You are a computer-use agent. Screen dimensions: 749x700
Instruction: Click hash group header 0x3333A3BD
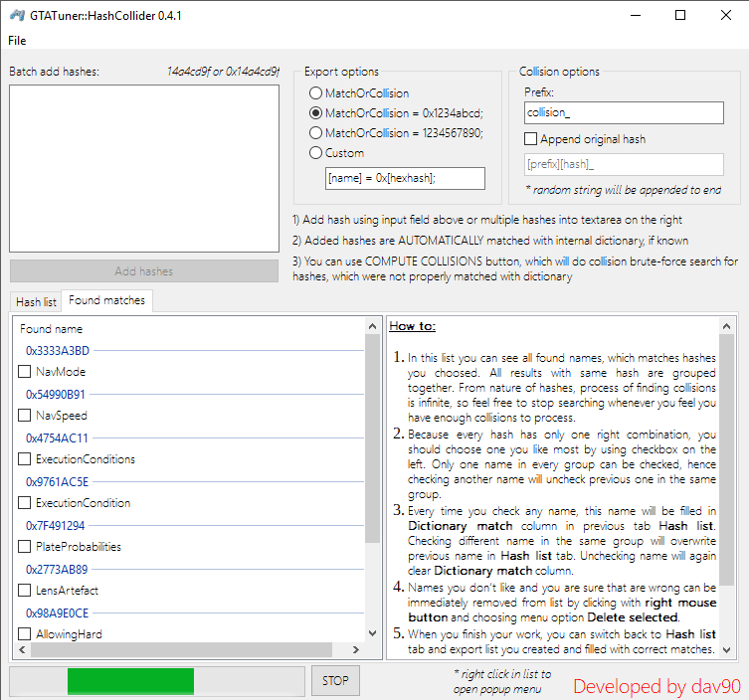(x=58, y=350)
